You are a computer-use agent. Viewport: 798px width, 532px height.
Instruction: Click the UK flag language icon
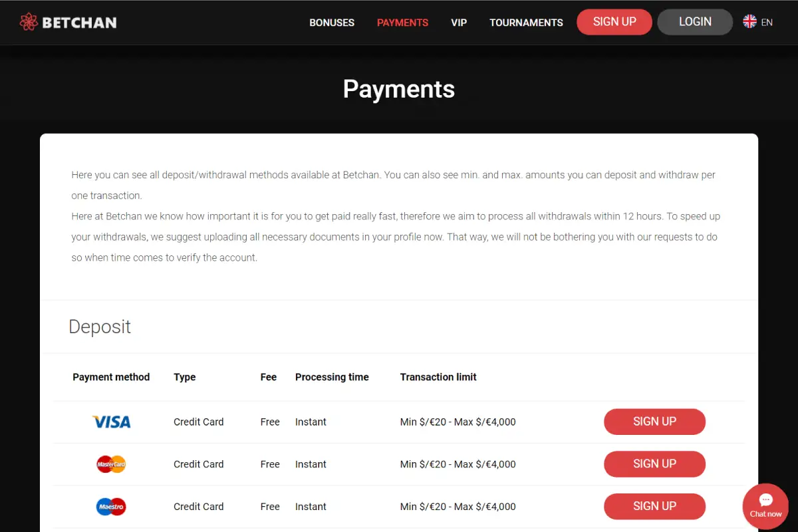(x=749, y=22)
